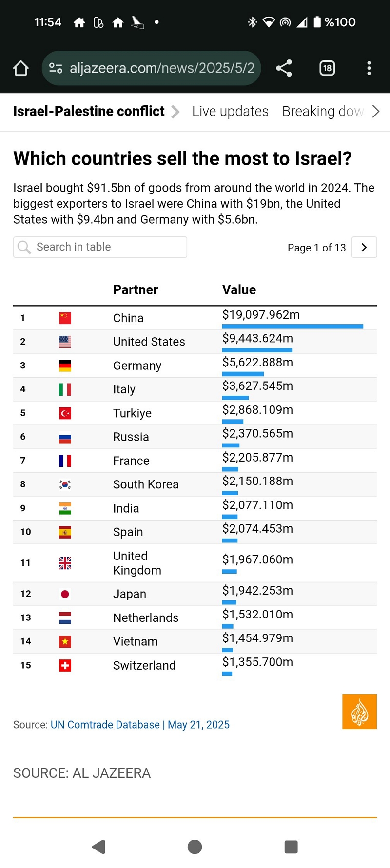
Task: Tap the address bar URL
Action: (x=162, y=68)
